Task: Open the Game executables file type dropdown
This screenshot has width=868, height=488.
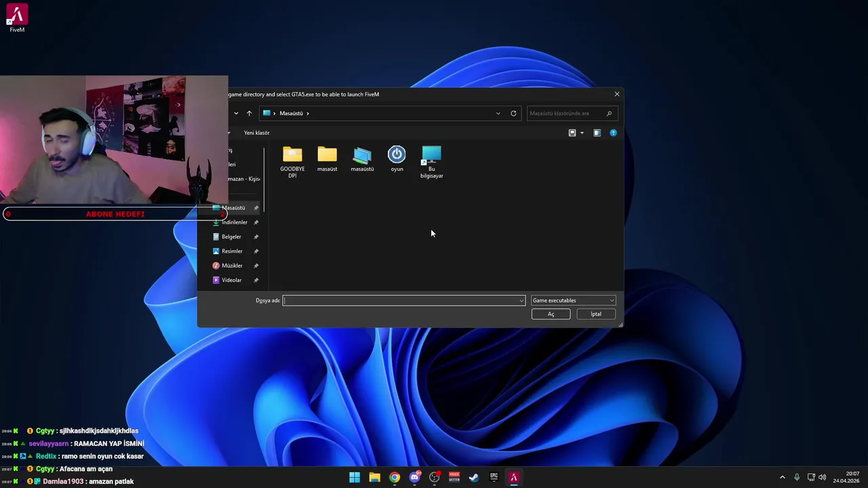Action: coord(573,300)
